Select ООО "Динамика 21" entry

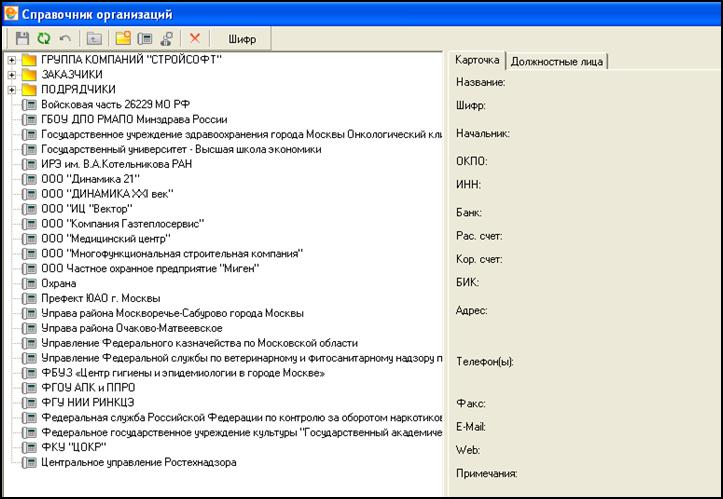coord(90,179)
